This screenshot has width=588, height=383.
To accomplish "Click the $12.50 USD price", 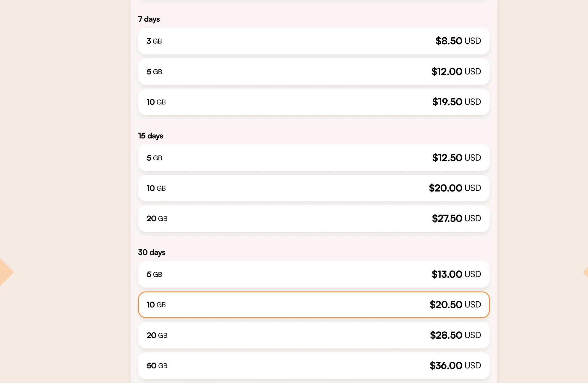I will 457,158.
